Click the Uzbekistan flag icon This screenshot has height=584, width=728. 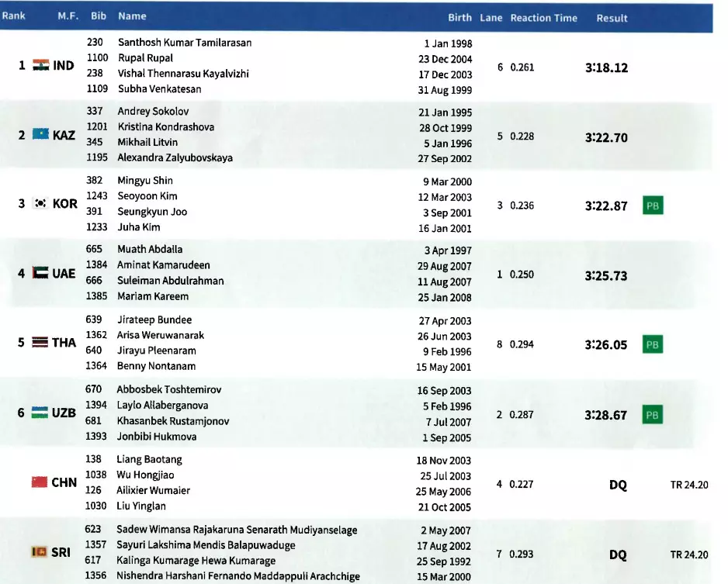click(x=40, y=412)
